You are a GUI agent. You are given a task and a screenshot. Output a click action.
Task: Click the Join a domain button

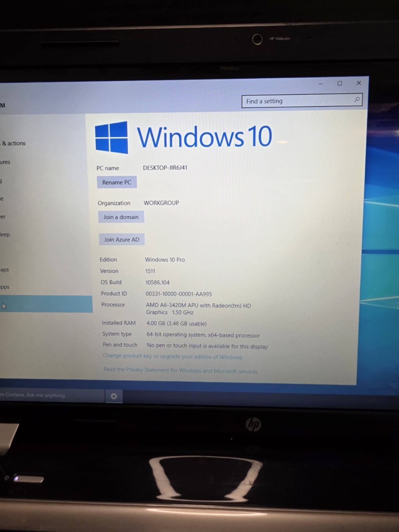pyautogui.click(x=121, y=217)
